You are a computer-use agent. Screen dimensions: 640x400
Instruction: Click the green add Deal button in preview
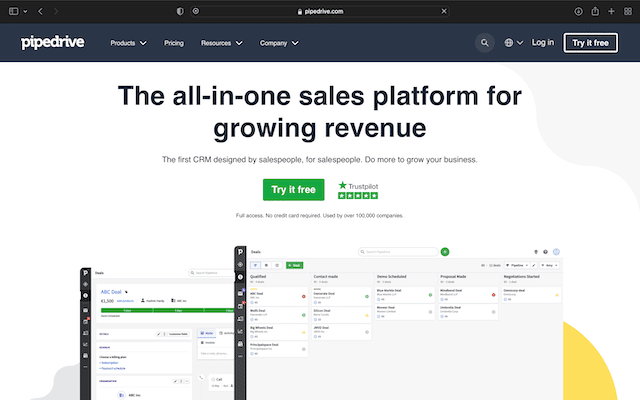[294, 265]
